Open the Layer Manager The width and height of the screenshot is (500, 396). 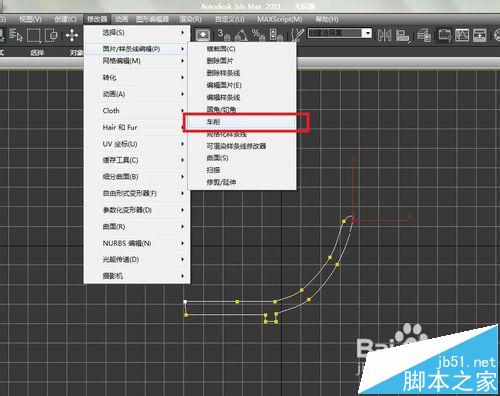pyautogui.click(x=424, y=35)
